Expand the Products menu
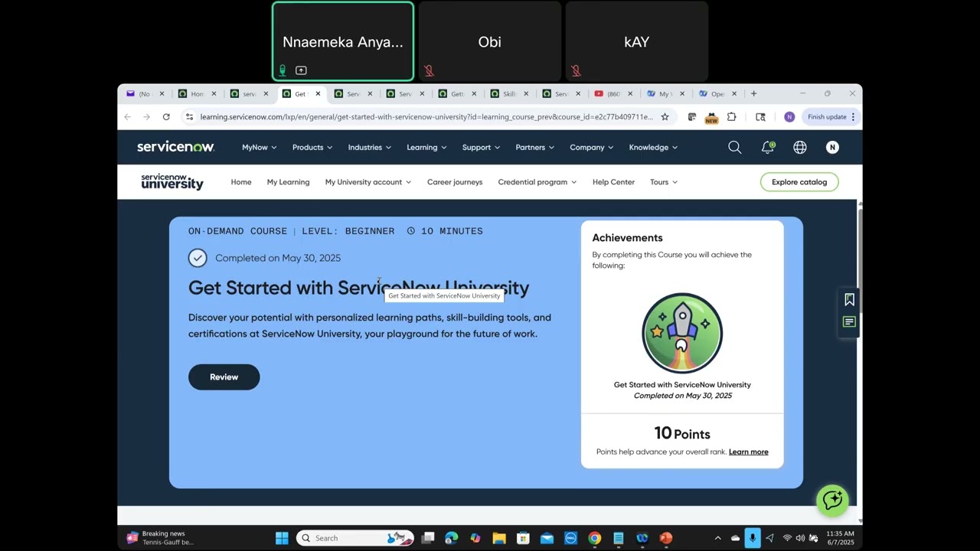 312,148
